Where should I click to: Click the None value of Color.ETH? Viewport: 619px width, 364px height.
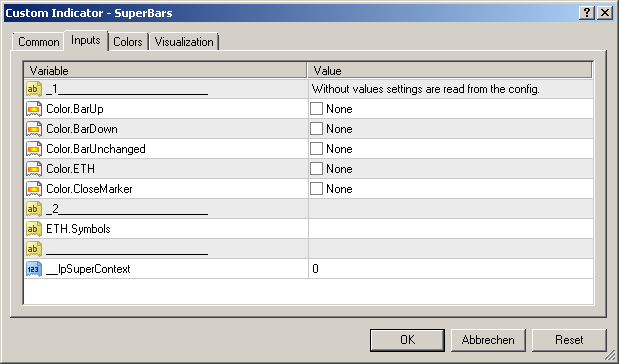click(340, 169)
